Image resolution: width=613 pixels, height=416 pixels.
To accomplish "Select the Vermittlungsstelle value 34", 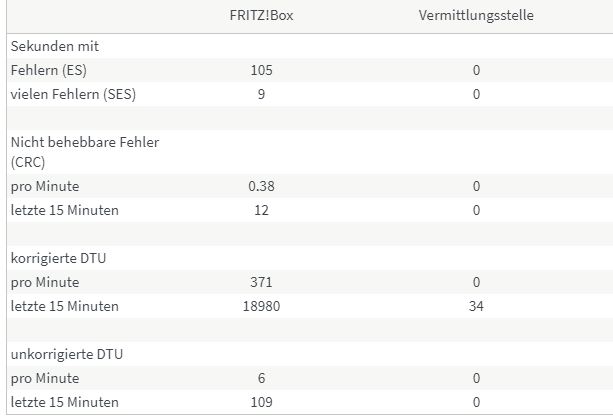I will (x=476, y=306).
